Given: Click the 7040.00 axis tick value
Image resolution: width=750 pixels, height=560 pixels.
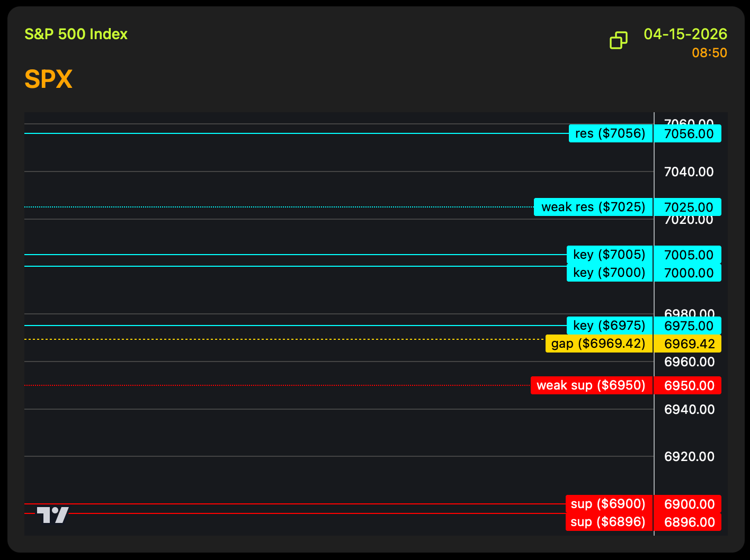Looking at the screenshot, I should coord(689,171).
